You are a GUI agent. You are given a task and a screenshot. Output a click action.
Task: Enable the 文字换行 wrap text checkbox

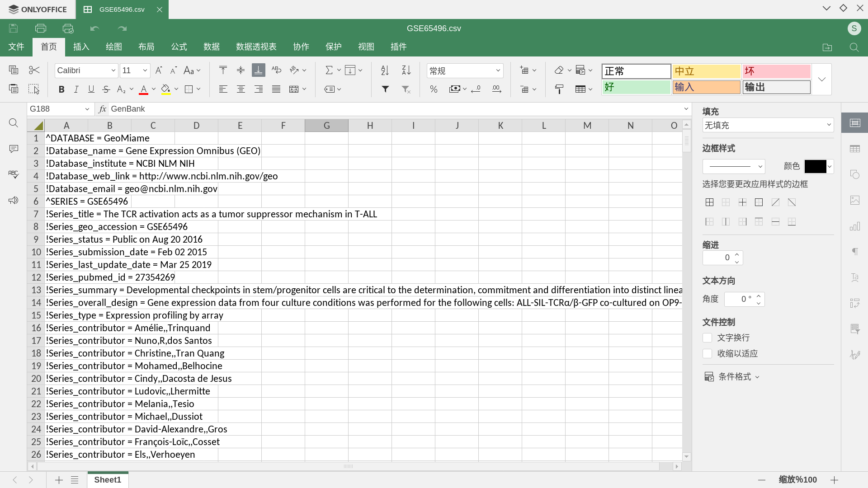coord(708,338)
